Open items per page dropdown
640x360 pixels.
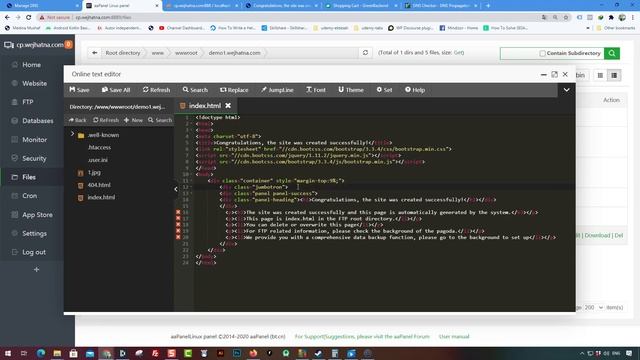594,307
